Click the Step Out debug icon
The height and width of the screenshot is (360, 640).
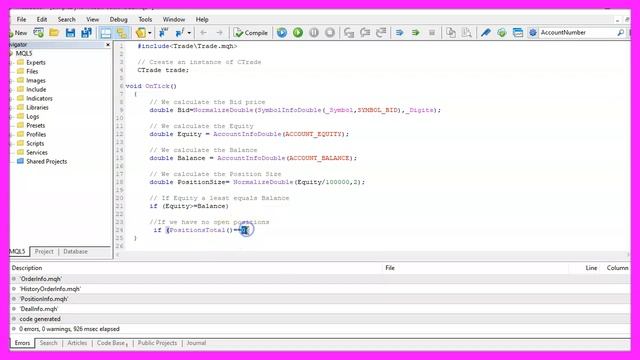click(381, 33)
